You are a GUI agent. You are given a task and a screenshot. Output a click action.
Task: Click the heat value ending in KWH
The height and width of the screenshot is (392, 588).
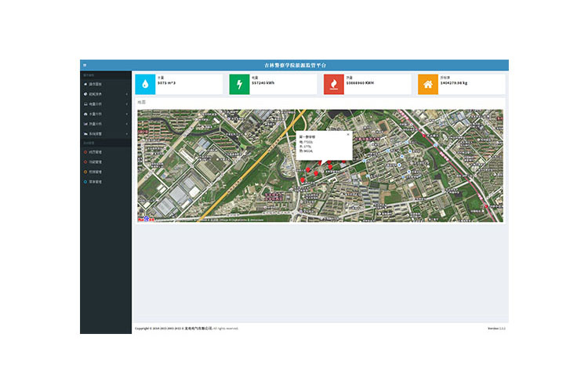360,83
